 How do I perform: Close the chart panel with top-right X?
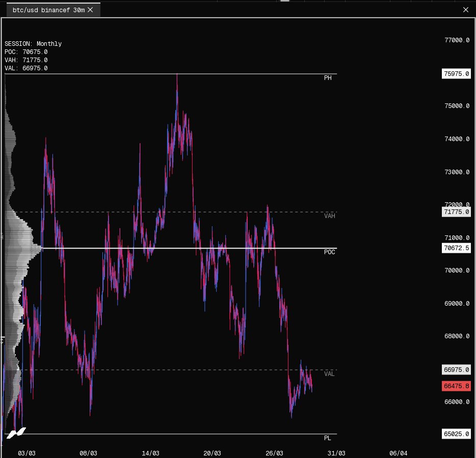point(466,10)
